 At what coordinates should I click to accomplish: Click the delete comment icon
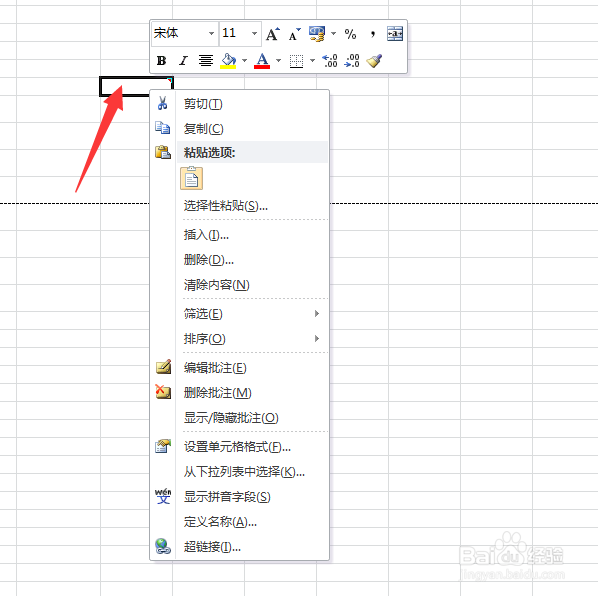(x=163, y=392)
